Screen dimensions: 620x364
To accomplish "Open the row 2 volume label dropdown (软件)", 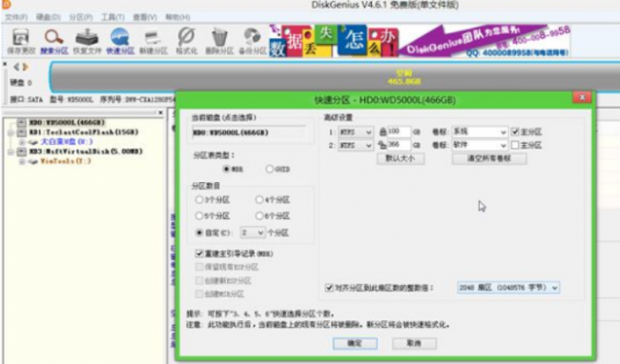I will tap(480, 145).
